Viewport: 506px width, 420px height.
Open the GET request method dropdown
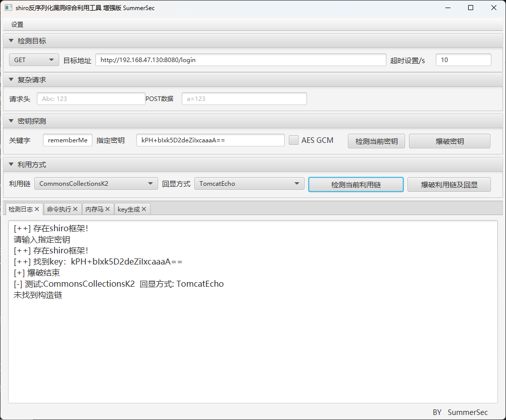click(34, 60)
